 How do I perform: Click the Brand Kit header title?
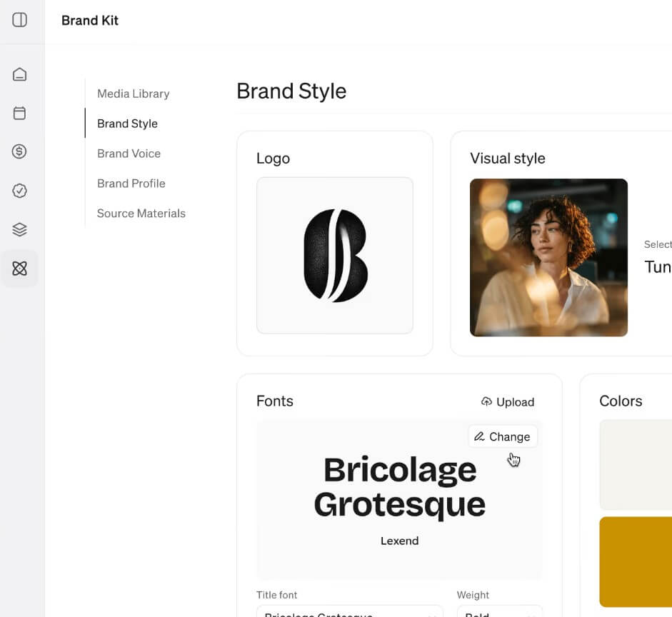click(90, 21)
